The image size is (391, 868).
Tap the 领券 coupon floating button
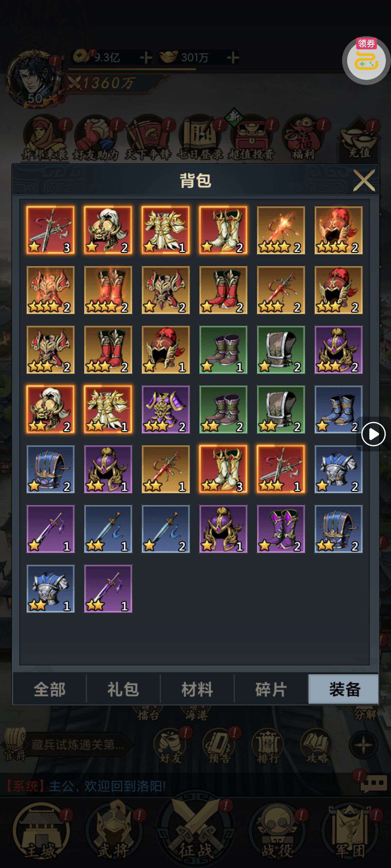point(366,60)
